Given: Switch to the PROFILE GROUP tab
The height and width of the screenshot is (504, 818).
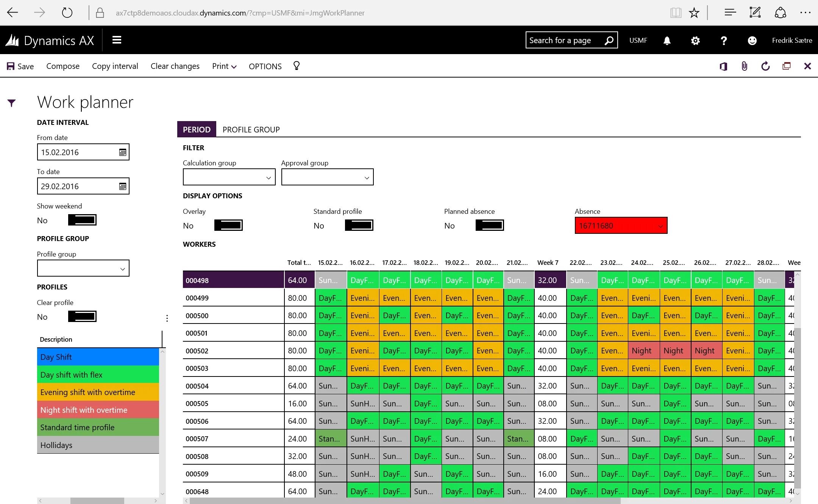Looking at the screenshot, I should 251,129.
